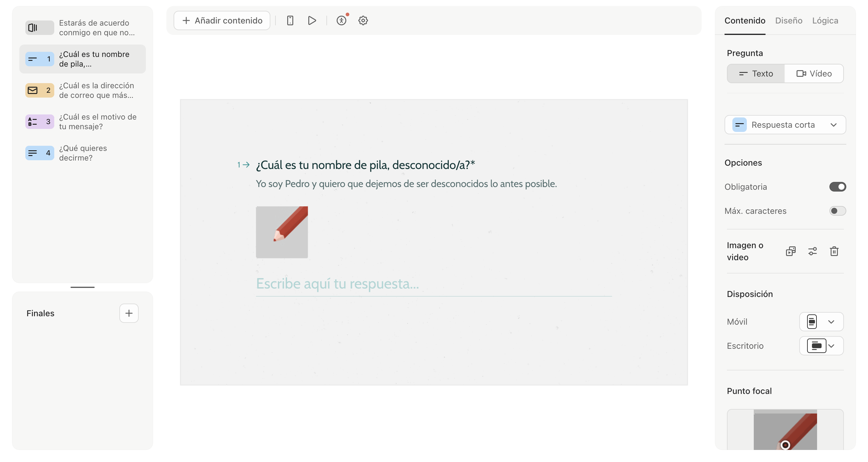Open the workspace settings gear
The height and width of the screenshot is (462, 868).
363,20
